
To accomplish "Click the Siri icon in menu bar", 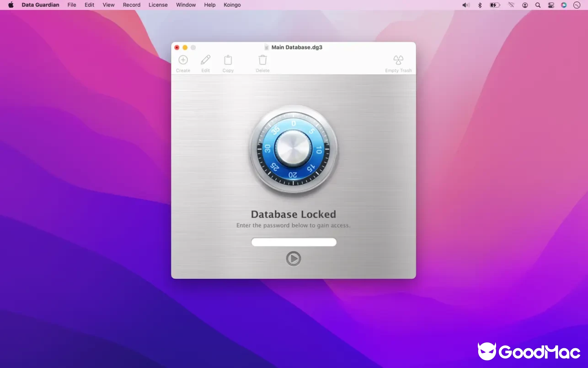I will [x=564, y=5].
